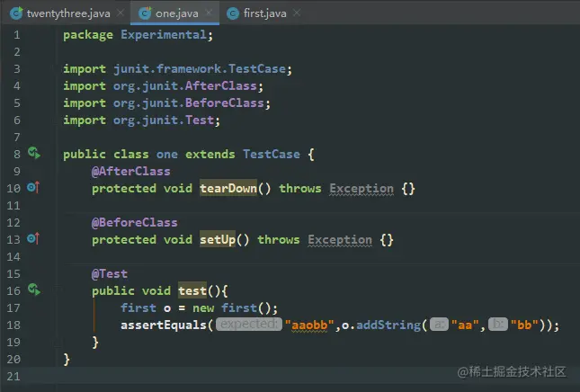Click the new first() constructor call

point(232,307)
